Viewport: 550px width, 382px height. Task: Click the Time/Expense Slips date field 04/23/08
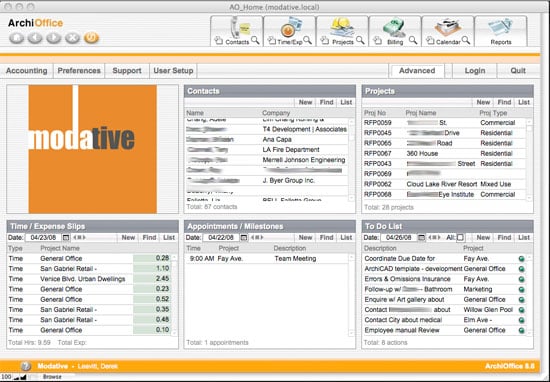click(x=43, y=237)
